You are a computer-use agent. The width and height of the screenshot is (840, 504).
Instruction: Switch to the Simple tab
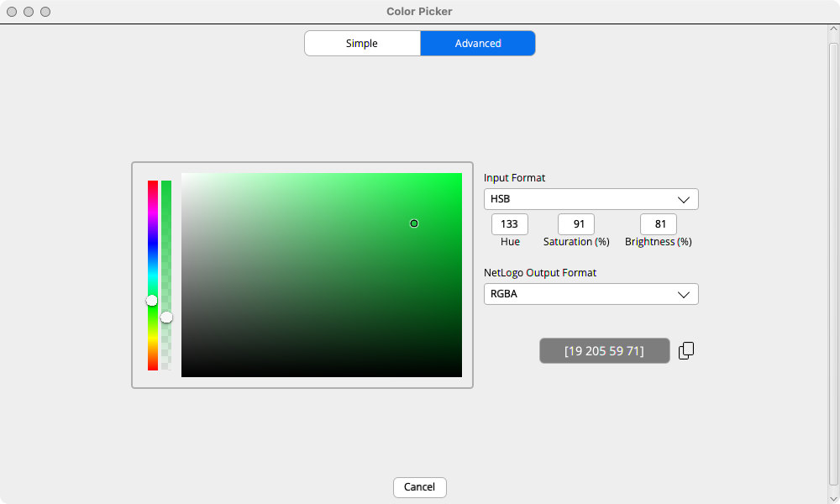tap(362, 44)
